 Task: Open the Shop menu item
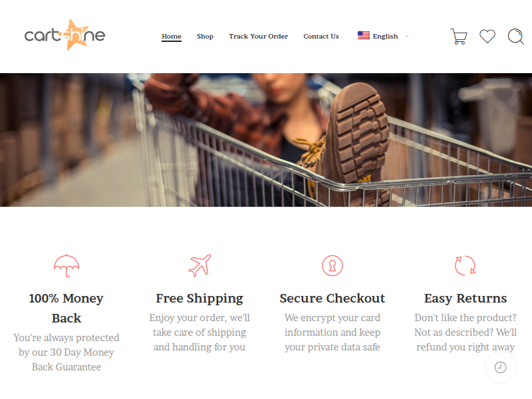point(205,37)
